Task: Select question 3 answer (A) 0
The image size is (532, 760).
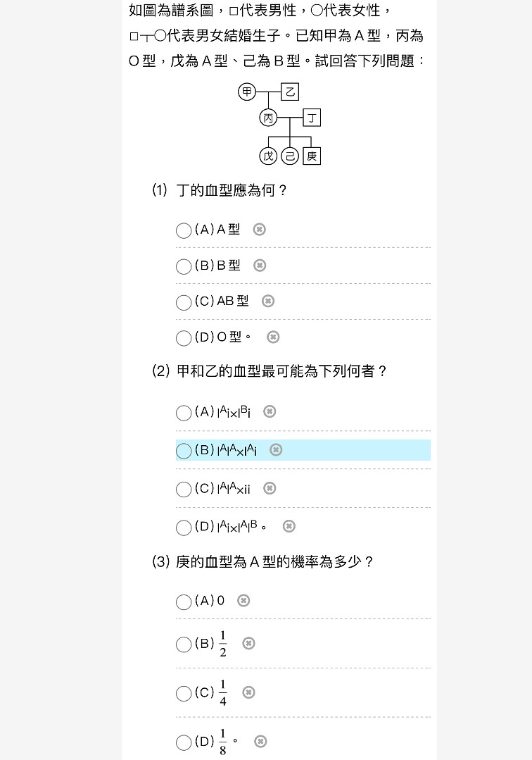Action: tap(184, 602)
